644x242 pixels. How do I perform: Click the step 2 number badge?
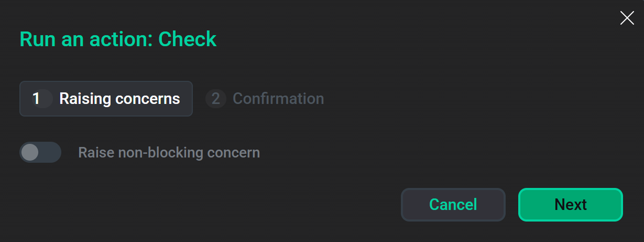click(215, 99)
